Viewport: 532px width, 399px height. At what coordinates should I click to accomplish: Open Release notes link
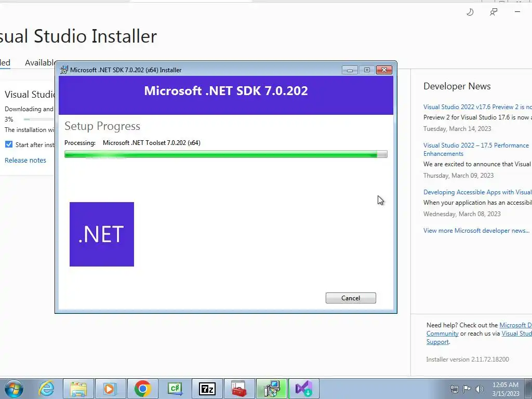tap(25, 160)
